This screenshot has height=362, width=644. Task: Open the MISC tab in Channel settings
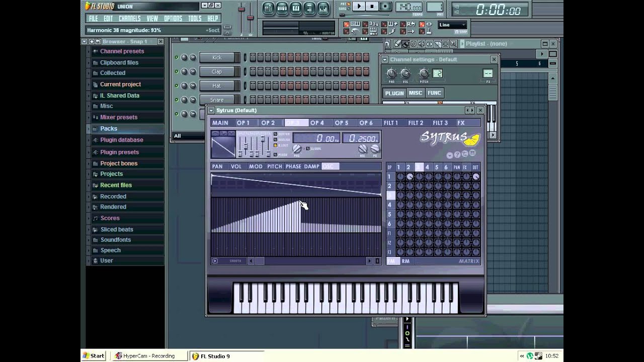coord(415,93)
